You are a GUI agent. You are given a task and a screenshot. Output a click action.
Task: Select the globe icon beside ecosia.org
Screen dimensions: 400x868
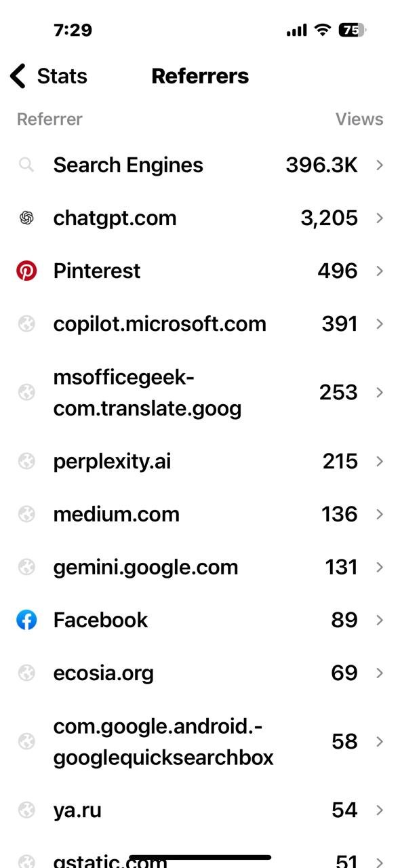pos(26,672)
